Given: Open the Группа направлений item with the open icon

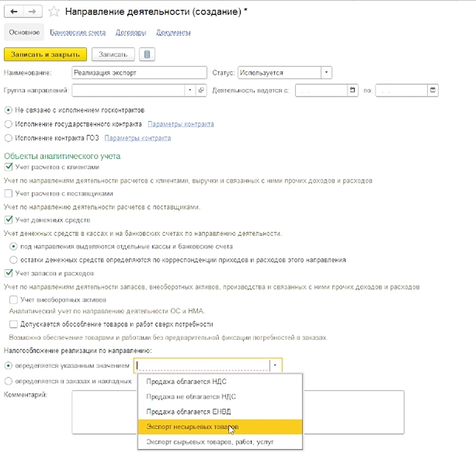Looking at the screenshot, I should click(201, 90).
